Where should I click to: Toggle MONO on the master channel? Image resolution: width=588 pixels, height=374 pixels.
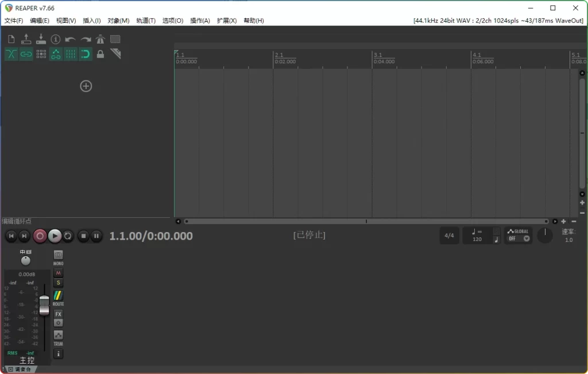[x=57, y=255]
